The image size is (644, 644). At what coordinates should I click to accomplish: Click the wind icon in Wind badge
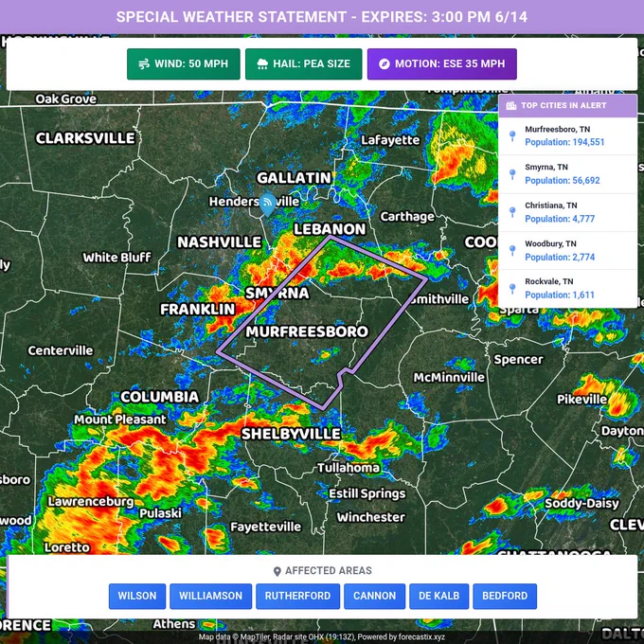pyautogui.click(x=144, y=64)
